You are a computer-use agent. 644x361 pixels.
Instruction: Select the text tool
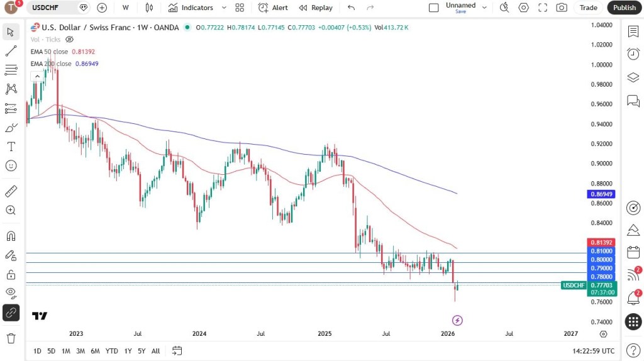[x=11, y=147]
